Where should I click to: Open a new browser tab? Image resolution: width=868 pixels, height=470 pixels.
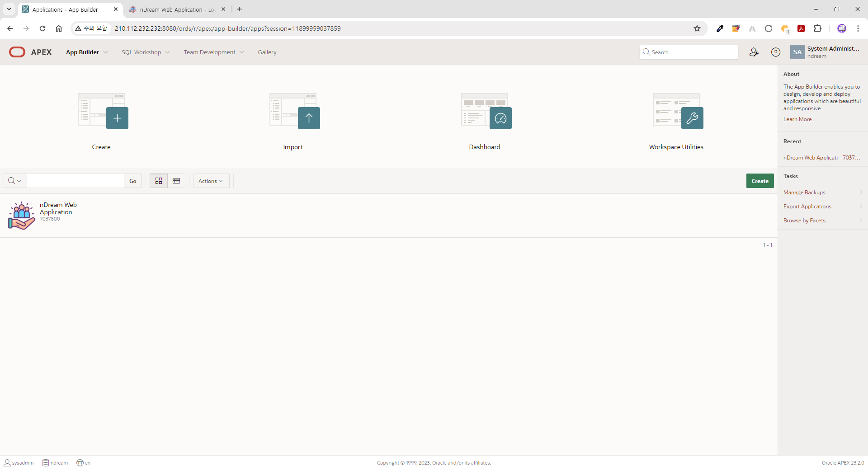[x=240, y=9]
